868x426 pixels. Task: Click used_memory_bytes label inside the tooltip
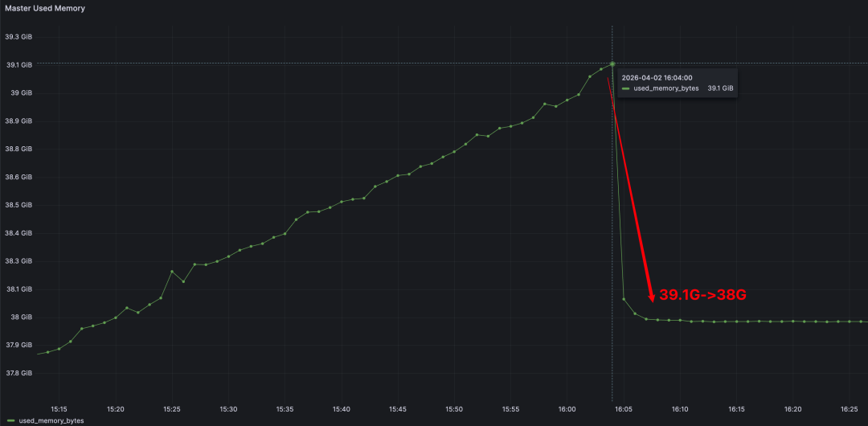pyautogui.click(x=666, y=88)
